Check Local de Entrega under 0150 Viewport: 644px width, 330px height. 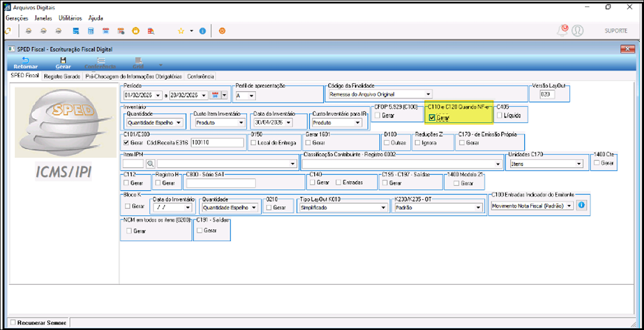tap(253, 143)
